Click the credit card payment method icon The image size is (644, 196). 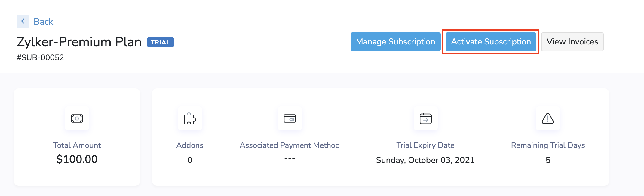[290, 119]
